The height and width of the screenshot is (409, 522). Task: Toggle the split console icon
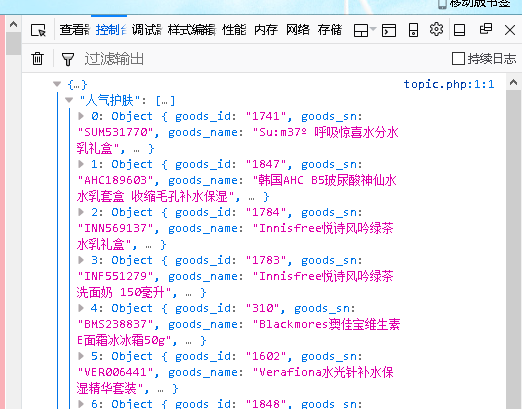(x=389, y=30)
